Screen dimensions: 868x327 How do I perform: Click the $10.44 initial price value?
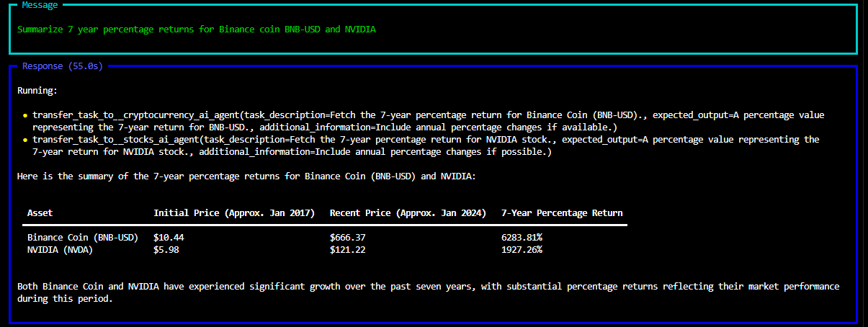point(169,237)
